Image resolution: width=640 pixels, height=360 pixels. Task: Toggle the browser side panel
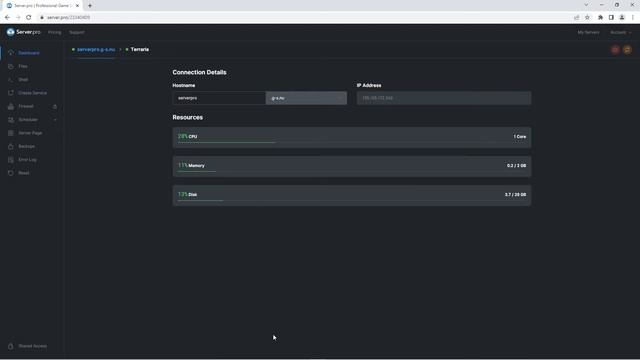click(611, 18)
